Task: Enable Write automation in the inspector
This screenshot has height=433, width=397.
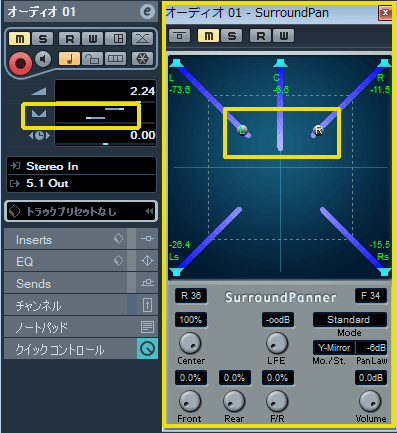Action: click(x=92, y=39)
